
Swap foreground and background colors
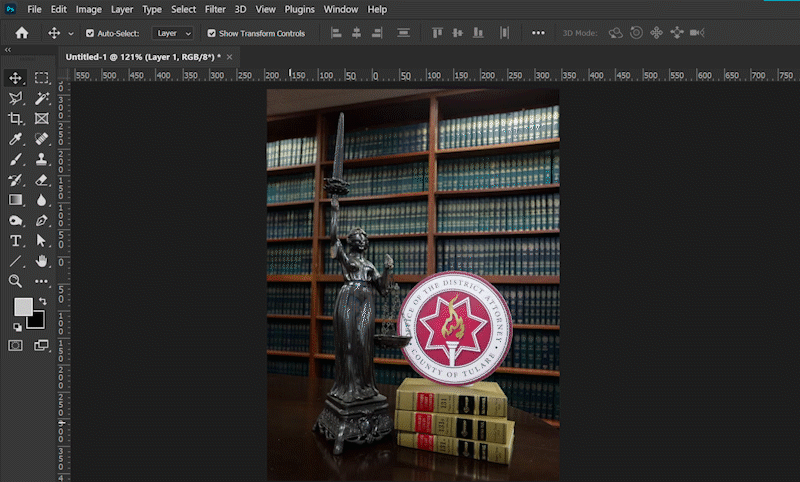coord(43,301)
